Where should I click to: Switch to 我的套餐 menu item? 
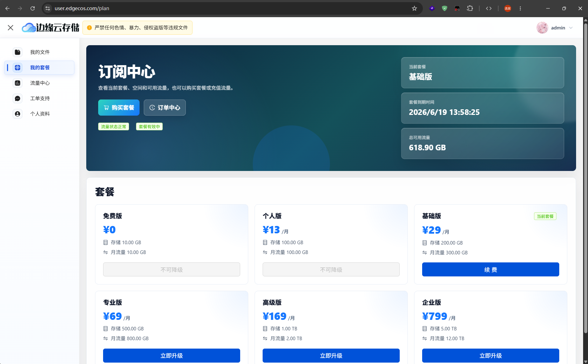39,68
